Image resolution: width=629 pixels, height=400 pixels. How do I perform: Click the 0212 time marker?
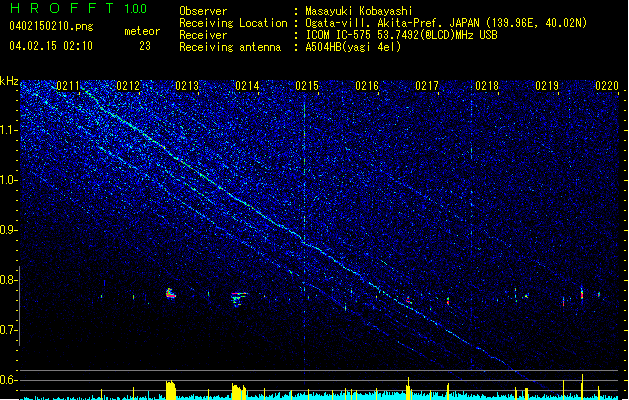[x=128, y=86]
